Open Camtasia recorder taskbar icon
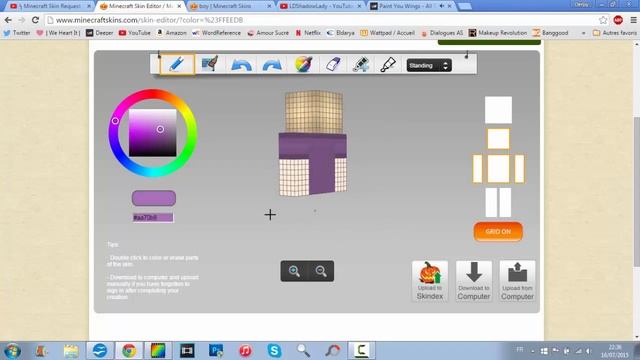 (361, 351)
